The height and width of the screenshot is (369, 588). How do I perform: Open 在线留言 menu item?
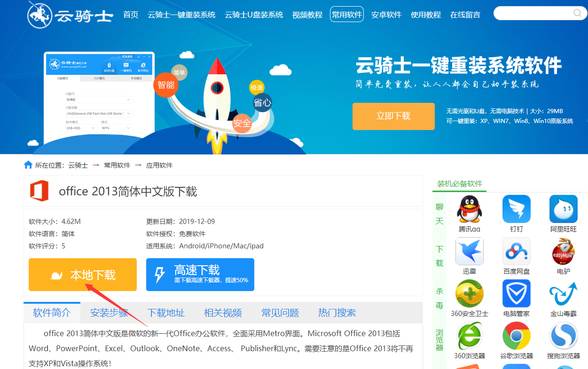pos(465,15)
